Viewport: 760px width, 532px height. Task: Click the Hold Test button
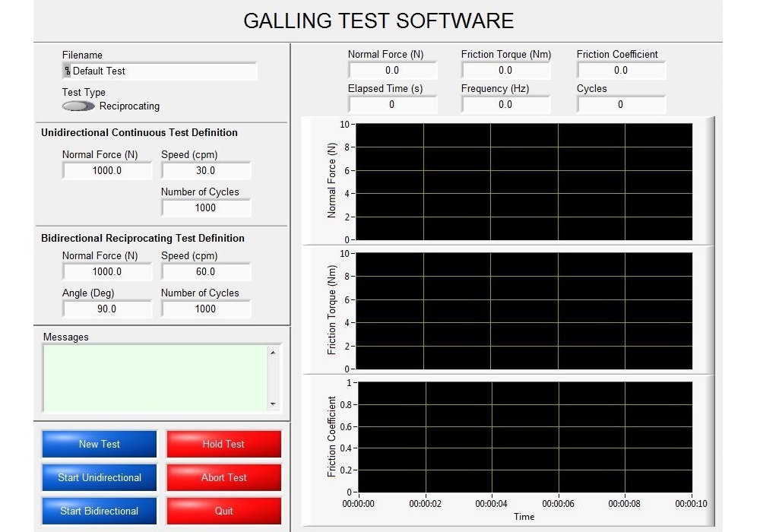coord(224,444)
